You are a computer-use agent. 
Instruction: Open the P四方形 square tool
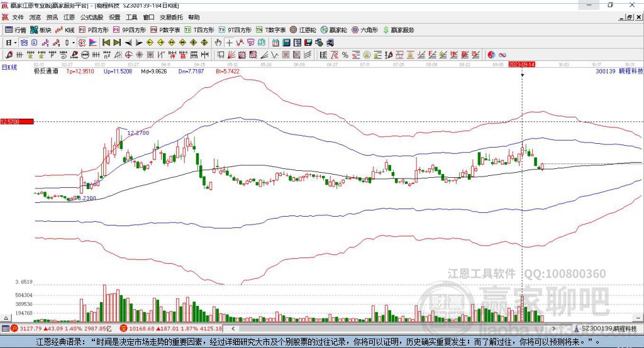94,30
